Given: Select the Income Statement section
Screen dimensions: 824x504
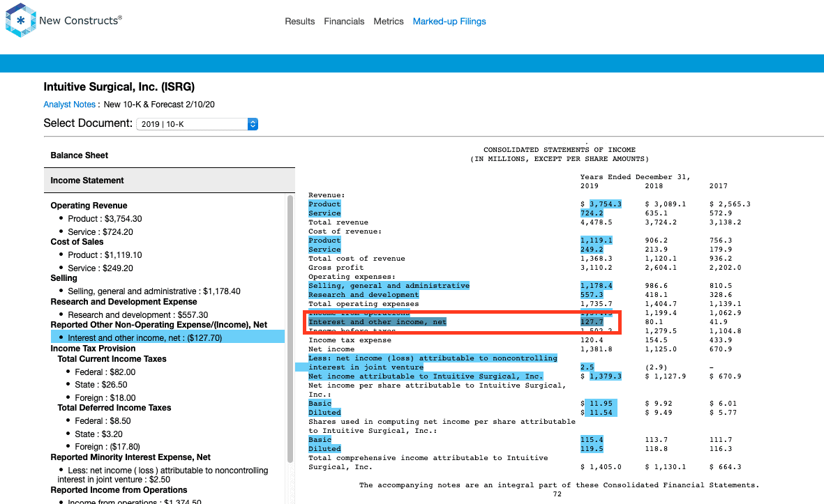Looking at the screenshot, I should [x=170, y=181].
